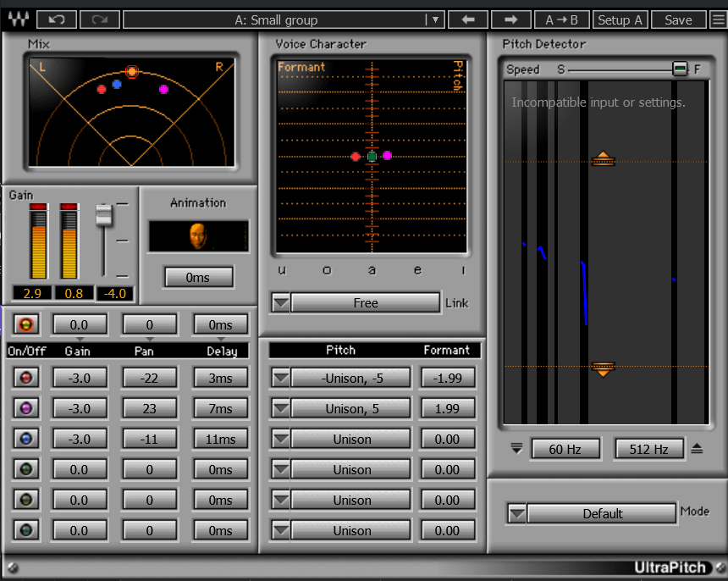Click the output gain fader handle

tap(104, 215)
